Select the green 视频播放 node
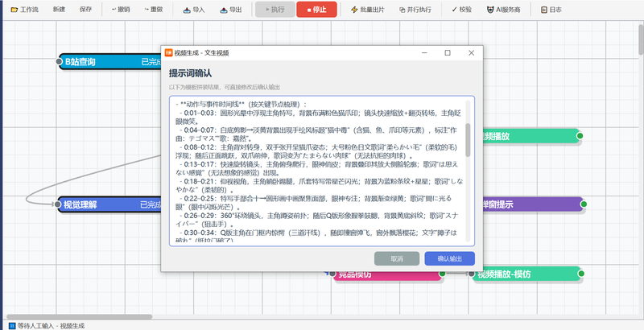Screen dimensions: 644x330 [x=531, y=136]
